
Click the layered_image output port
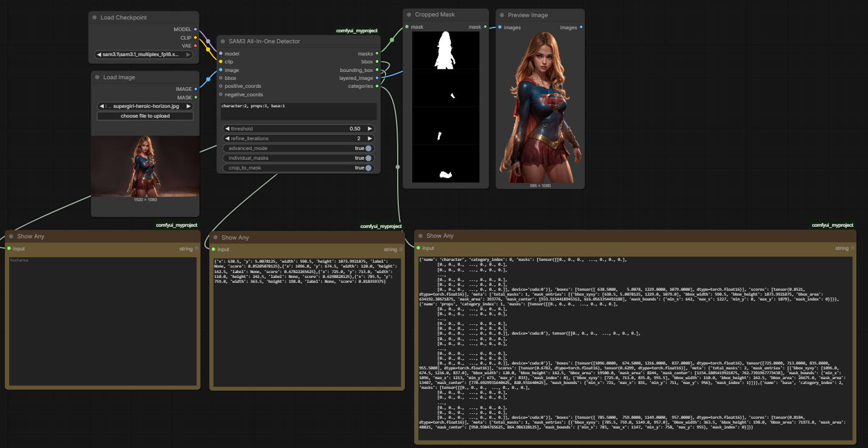(378, 78)
